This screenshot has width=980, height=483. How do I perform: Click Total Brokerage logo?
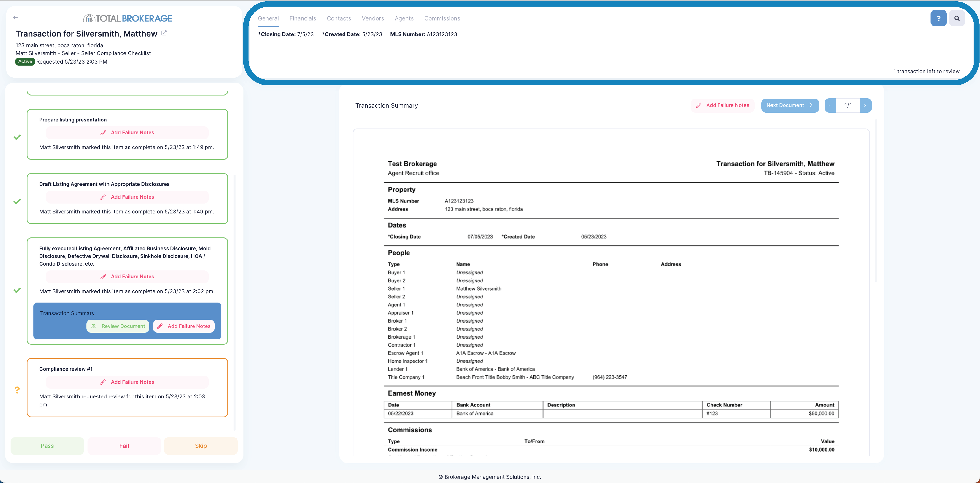(127, 18)
